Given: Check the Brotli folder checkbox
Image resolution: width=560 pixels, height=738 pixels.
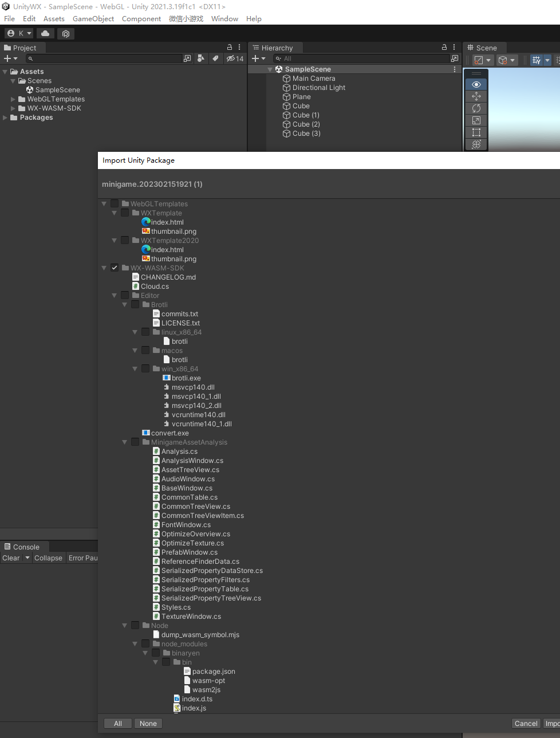Looking at the screenshot, I should [x=135, y=304].
